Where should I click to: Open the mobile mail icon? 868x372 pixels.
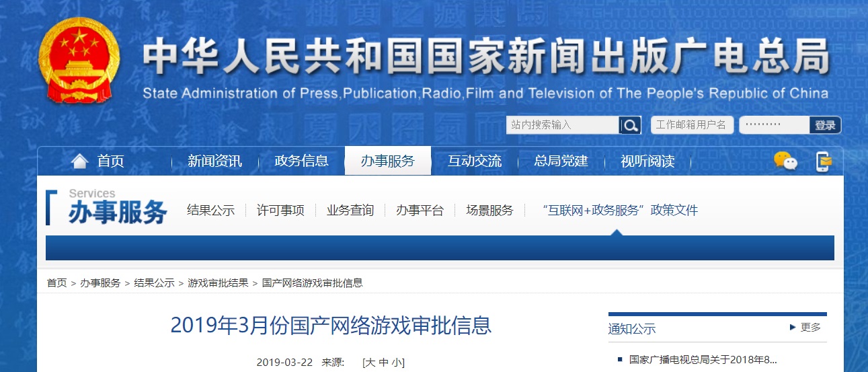tap(824, 161)
